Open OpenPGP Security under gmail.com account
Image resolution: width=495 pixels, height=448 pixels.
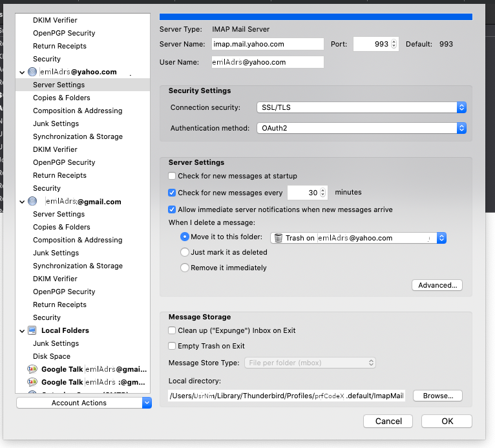pyautogui.click(x=83, y=292)
